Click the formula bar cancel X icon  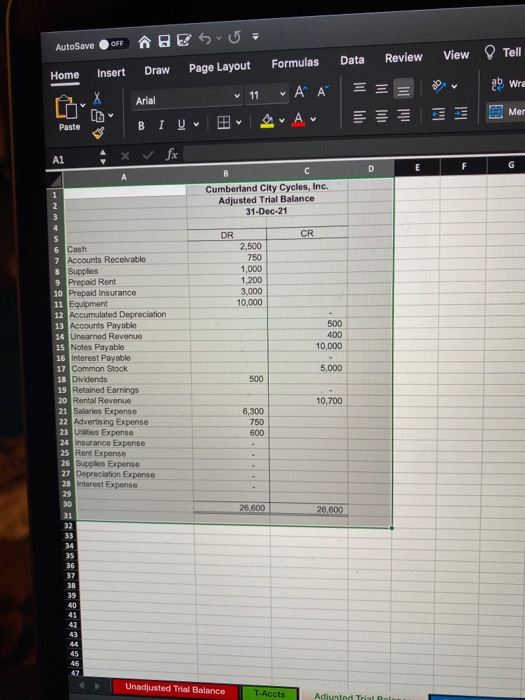point(125,156)
